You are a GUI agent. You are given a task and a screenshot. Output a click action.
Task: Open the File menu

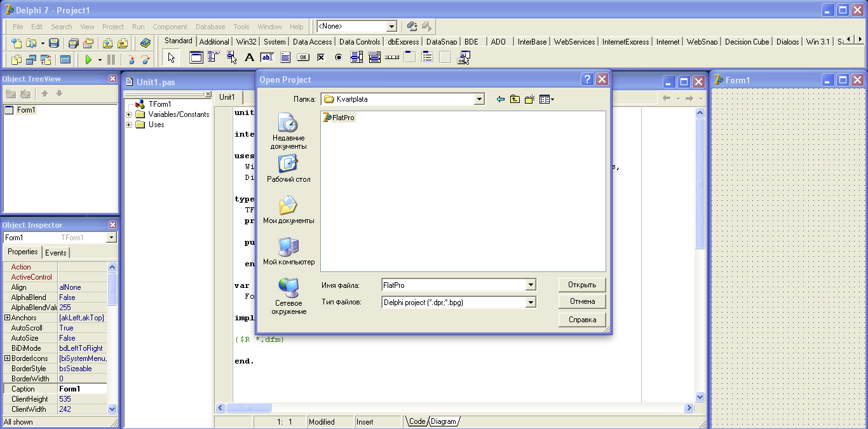point(18,27)
